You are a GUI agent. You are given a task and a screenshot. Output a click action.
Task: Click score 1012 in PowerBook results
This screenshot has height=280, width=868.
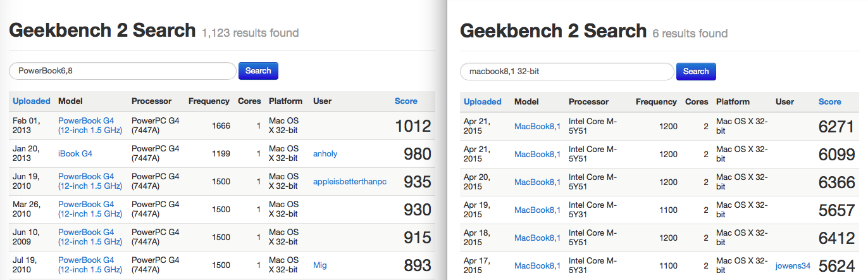413,126
